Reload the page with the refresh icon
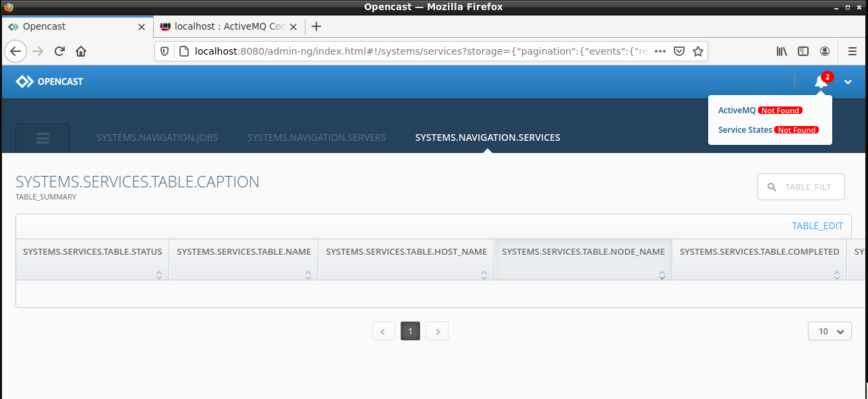The height and width of the screenshot is (399, 868). tap(59, 51)
